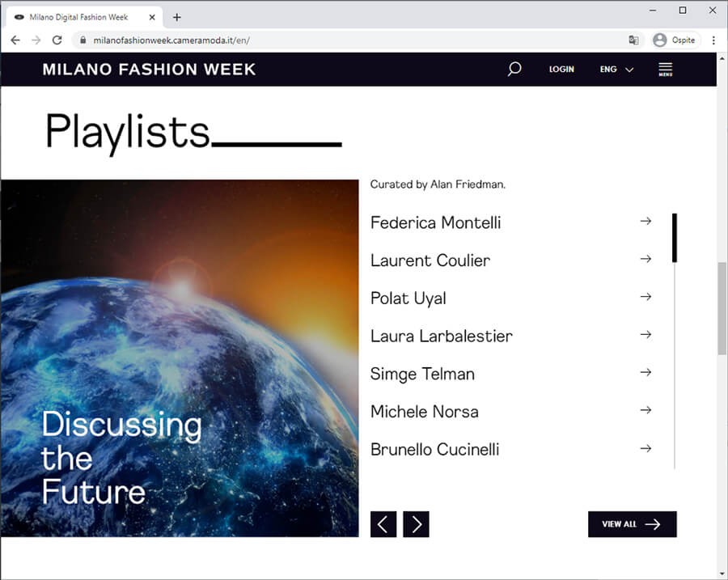This screenshot has width=728, height=580.
Task: Click the translate page icon
Action: 633,40
